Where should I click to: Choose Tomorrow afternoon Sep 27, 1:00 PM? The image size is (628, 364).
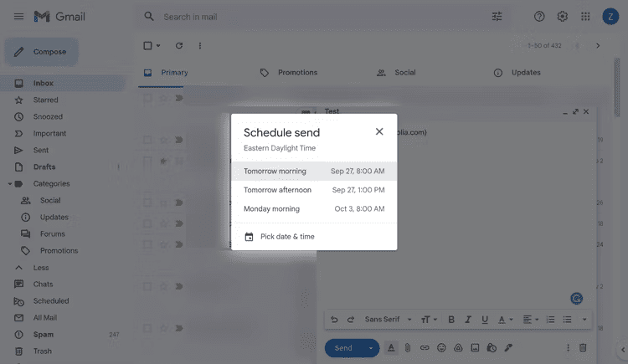click(x=314, y=190)
